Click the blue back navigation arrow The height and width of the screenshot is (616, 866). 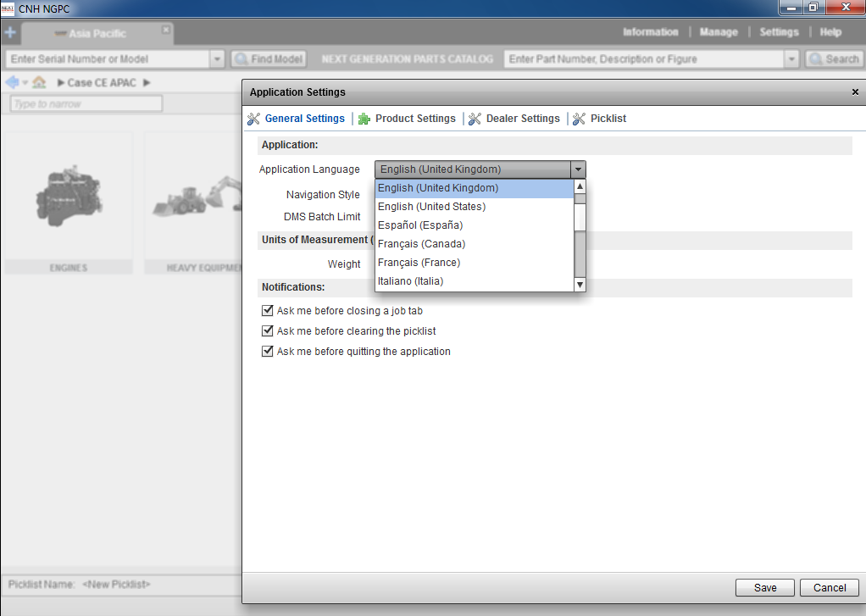12,82
